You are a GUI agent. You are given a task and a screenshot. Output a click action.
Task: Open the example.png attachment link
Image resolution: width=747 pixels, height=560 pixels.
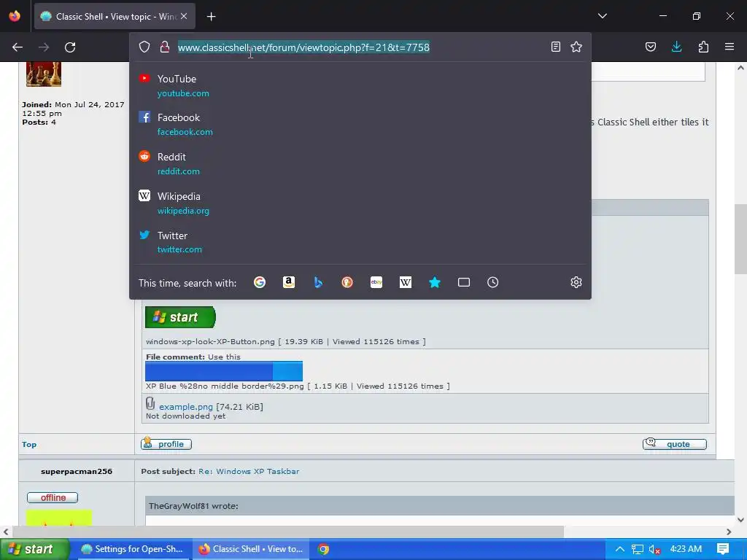pyautogui.click(x=186, y=407)
